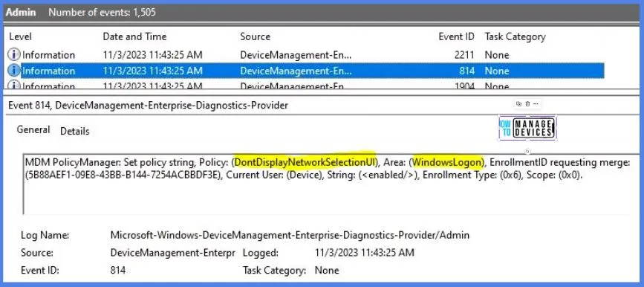
Task: Click the information icon of event 2211
Action: click(x=14, y=55)
